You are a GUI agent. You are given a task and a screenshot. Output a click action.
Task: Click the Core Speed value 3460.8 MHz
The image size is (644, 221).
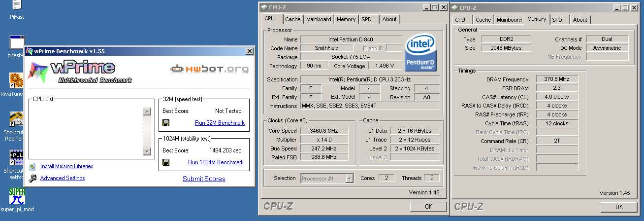[324, 131]
